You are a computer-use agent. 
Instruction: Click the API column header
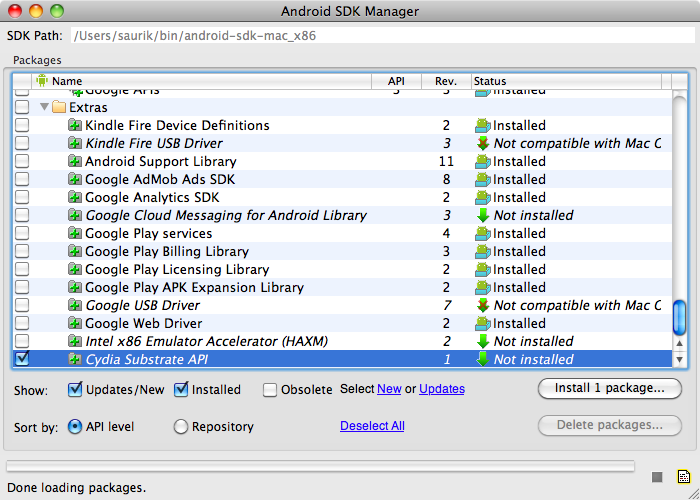396,81
